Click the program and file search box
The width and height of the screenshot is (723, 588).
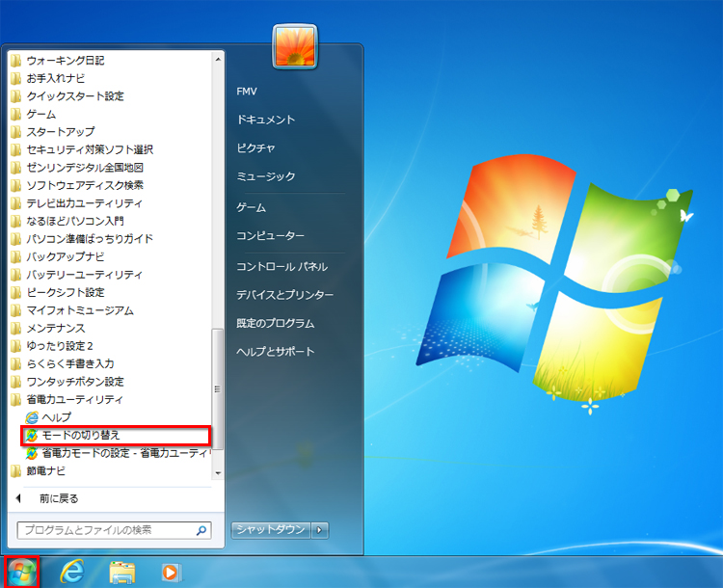pos(115,530)
